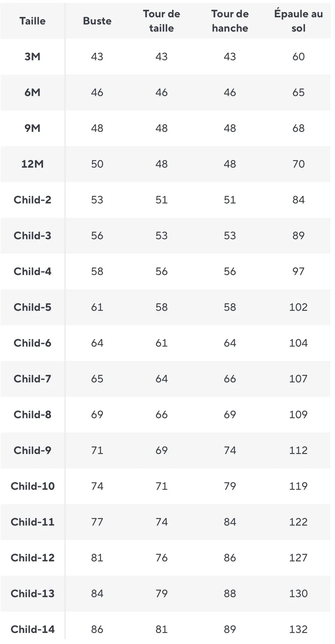The width and height of the screenshot is (335, 644).
Task: Select Child-12 Tour de taille value 76
Action: coord(161,558)
